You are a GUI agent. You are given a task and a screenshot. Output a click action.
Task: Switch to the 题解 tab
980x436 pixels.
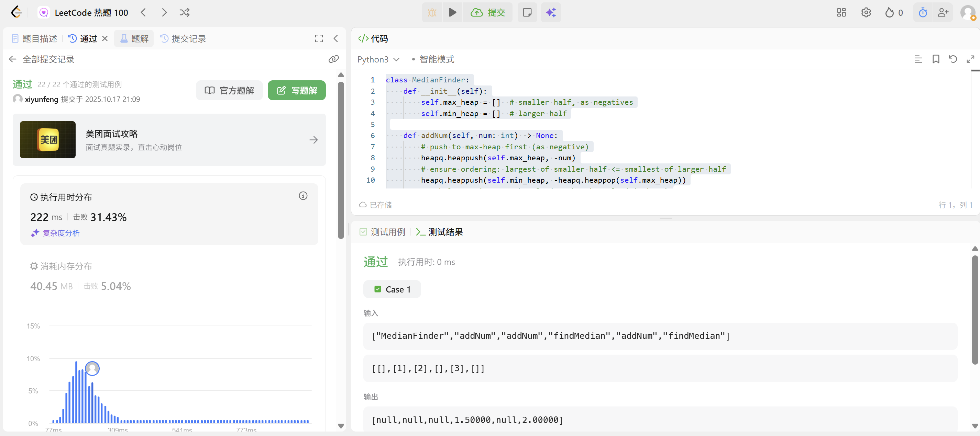tap(134, 38)
